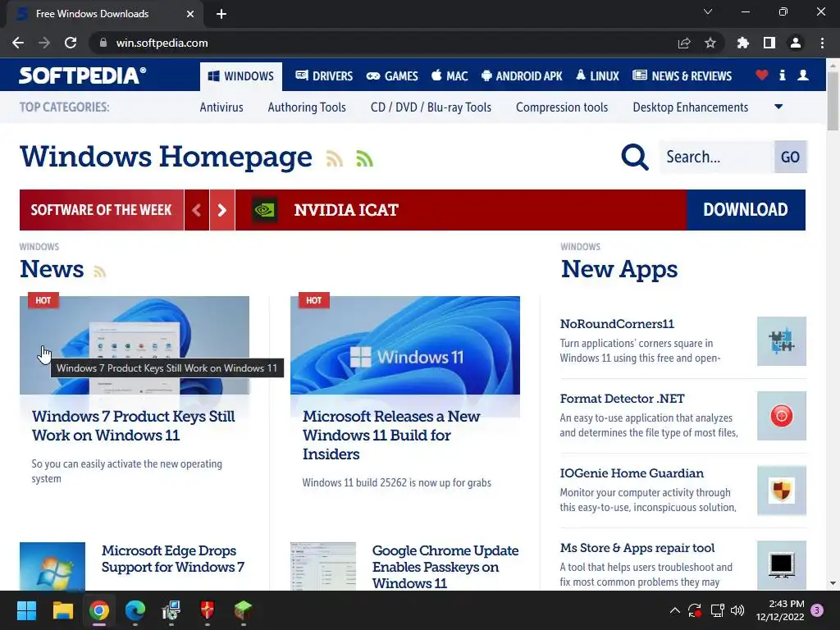Click the page vertical scrollbar thumb
This screenshot has width=840, height=630.
point(833,100)
